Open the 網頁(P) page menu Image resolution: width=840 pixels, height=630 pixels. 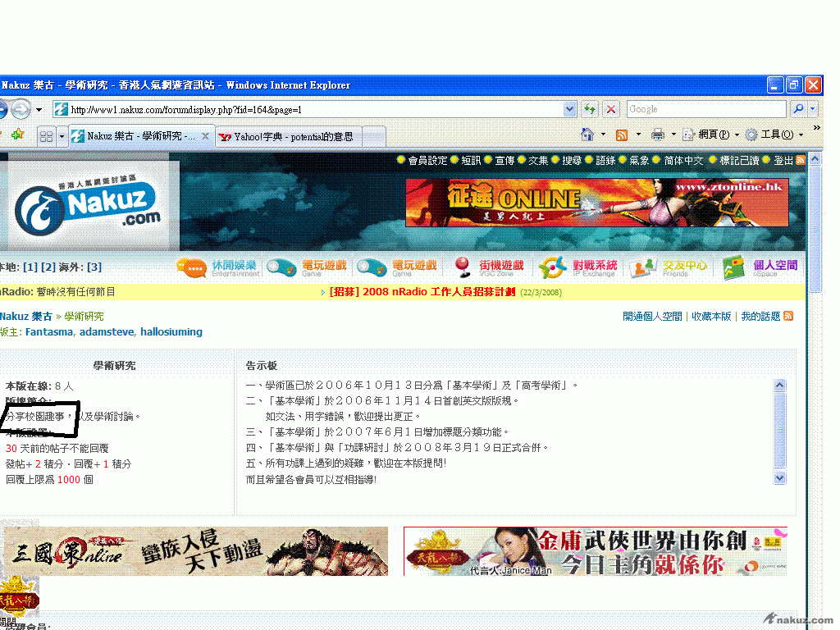click(x=710, y=135)
